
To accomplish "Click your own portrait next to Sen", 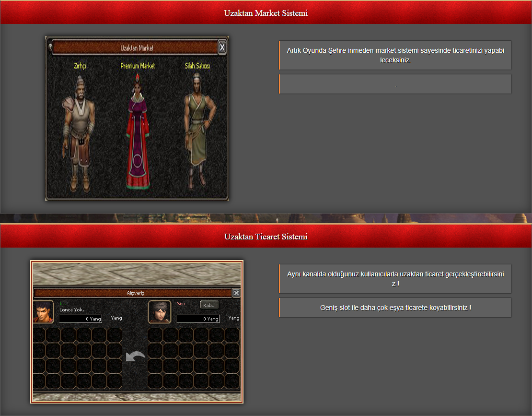I will coord(160,312).
